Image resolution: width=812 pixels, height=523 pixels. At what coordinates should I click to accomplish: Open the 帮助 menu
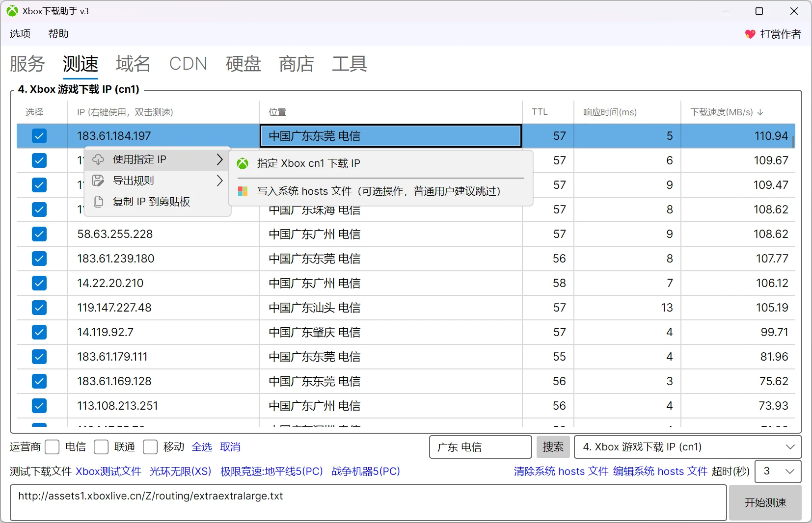click(58, 34)
